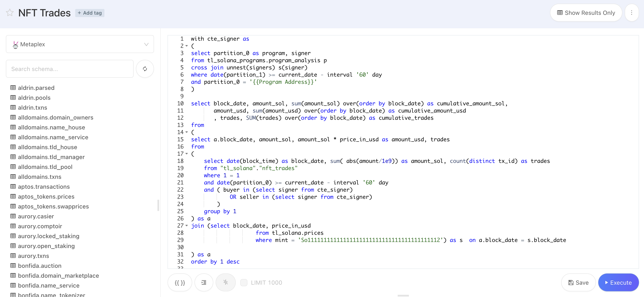The height and width of the screenshot is (297, 644).
Task: Click the table icon beside aldrin.parsed
Action: (x=13, y=88)
